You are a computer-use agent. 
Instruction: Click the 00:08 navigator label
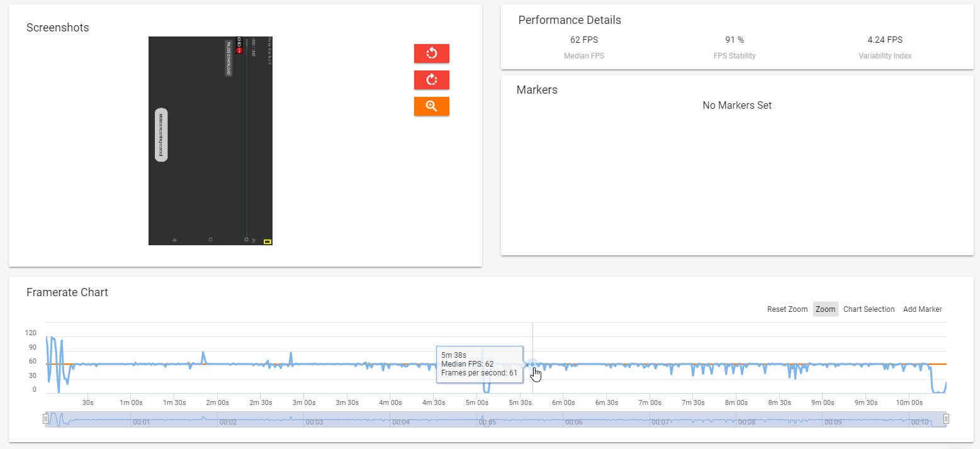(746, 423)
